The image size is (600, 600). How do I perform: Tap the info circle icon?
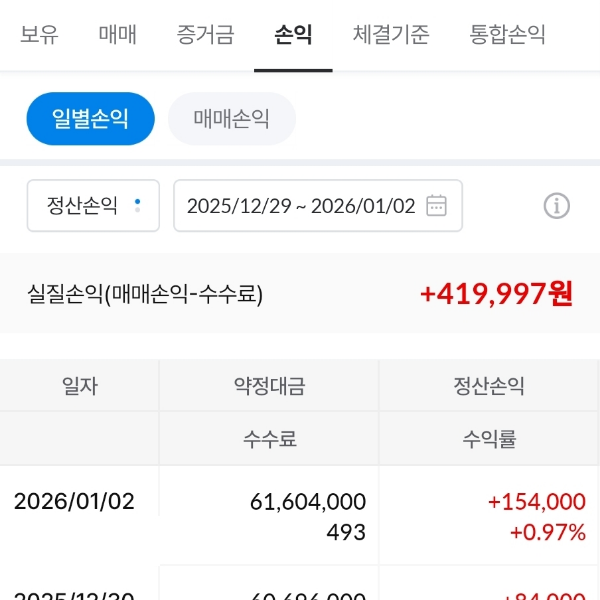coord(556,206)
